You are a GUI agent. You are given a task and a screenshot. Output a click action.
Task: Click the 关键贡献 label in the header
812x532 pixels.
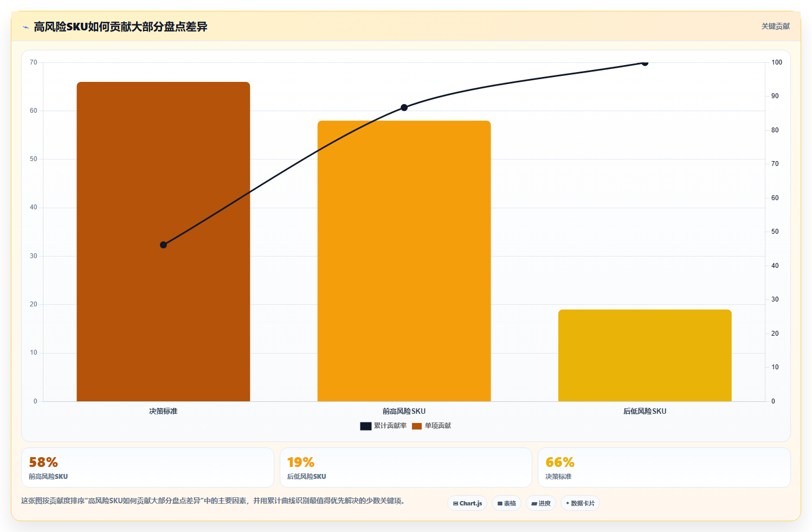click(776, 26)
